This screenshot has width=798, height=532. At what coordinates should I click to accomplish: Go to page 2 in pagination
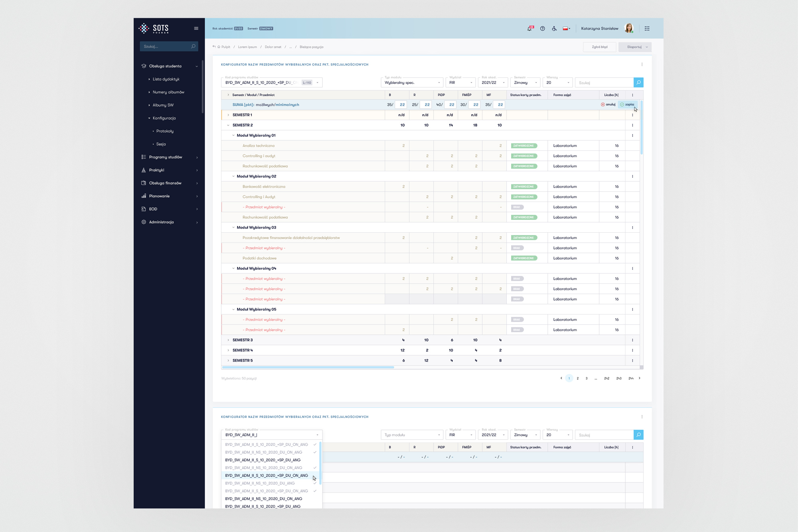(x=577, y=378)
